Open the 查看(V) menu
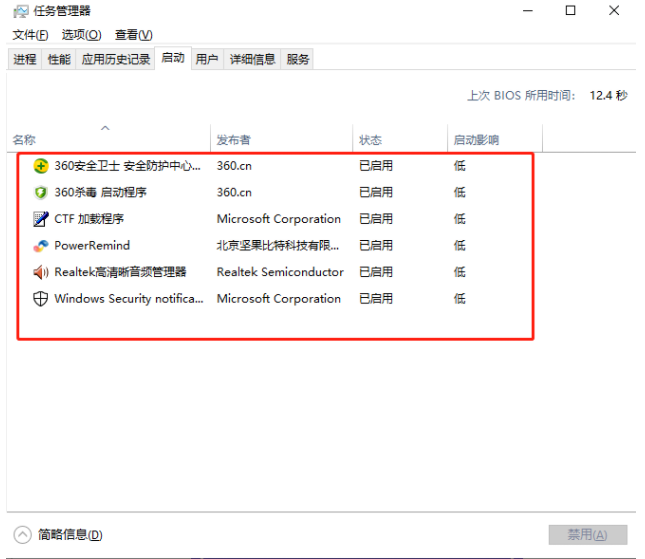The image size is (645, 559). coord(134,35)
